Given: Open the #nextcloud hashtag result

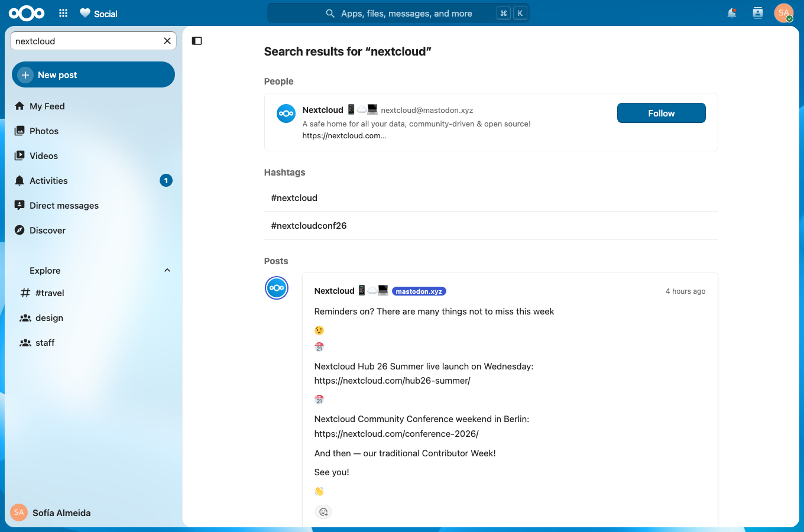Looking at the screenshot, I should [491, 198].
